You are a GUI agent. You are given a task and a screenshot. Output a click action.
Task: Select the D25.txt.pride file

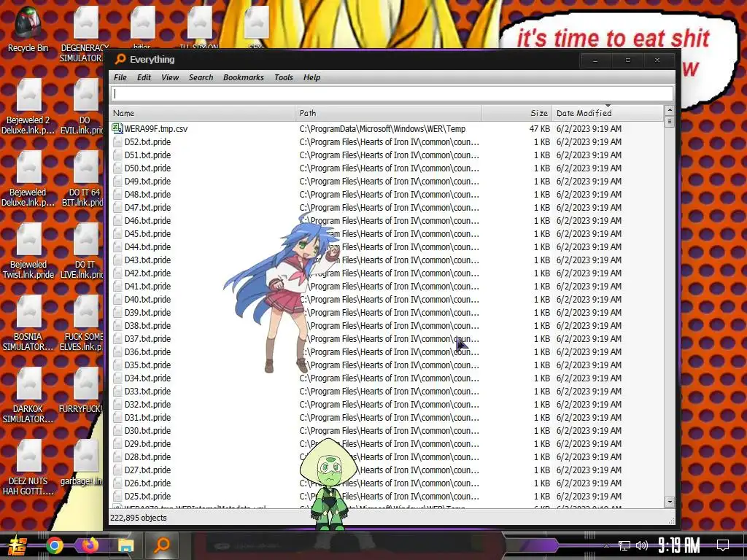pos(147,496)
